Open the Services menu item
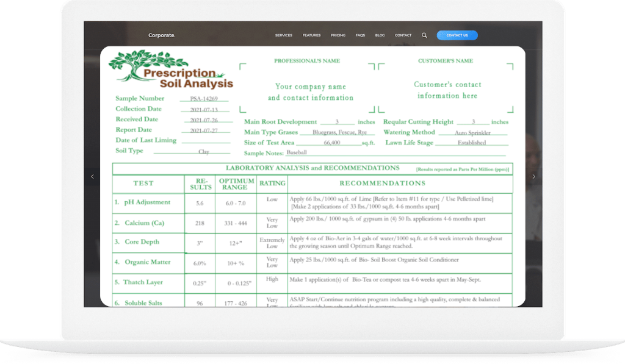The height and width of the screenshot is (364, 625). 284,35
